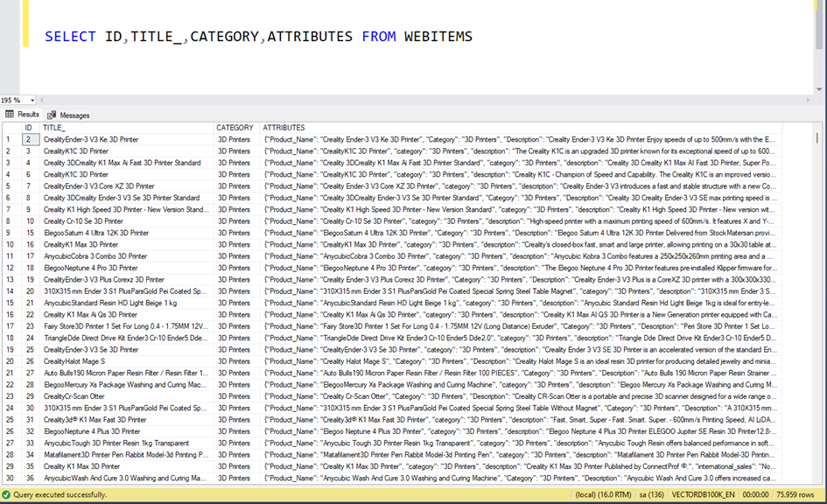Screen dimensions: 827x504
Task: Click the WEBITEMS table name in query
Action: (x=438, y=37)
